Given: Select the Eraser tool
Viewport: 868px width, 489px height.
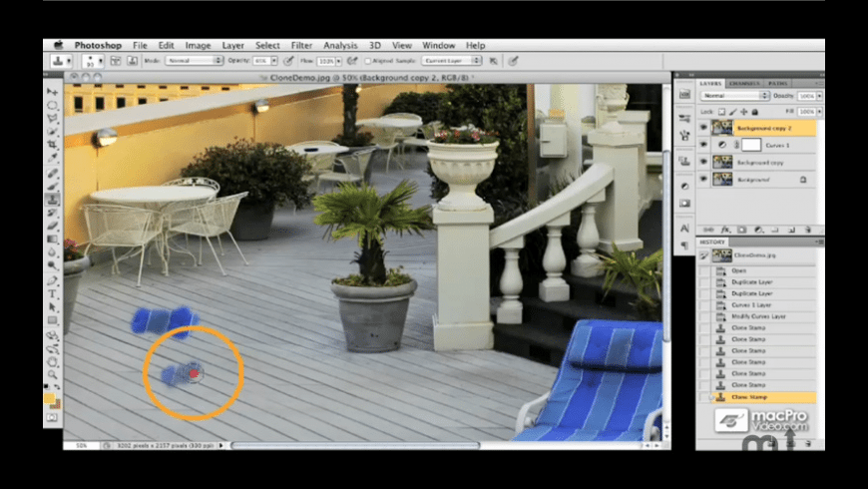Looking at the screenshot, I should tap(53, 226).
